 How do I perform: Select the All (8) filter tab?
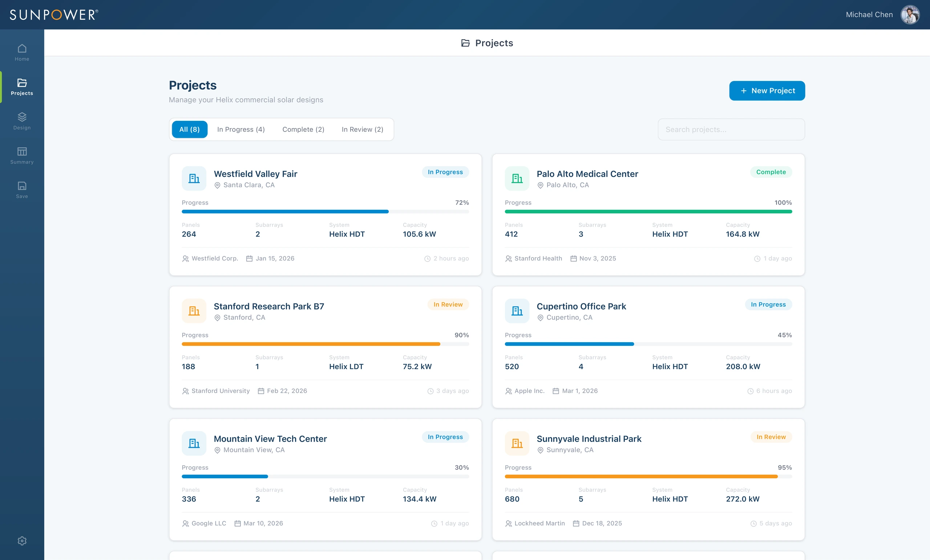[190, 129]
